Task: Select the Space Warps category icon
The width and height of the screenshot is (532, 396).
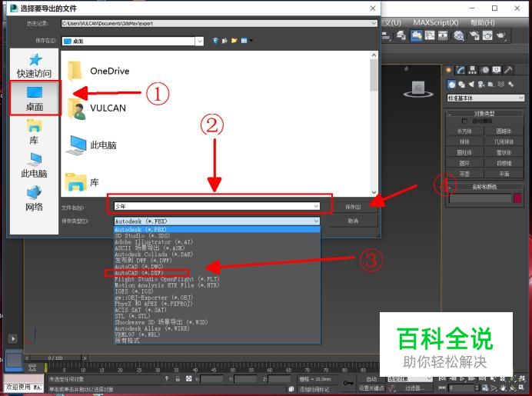Action: point(501,84)
